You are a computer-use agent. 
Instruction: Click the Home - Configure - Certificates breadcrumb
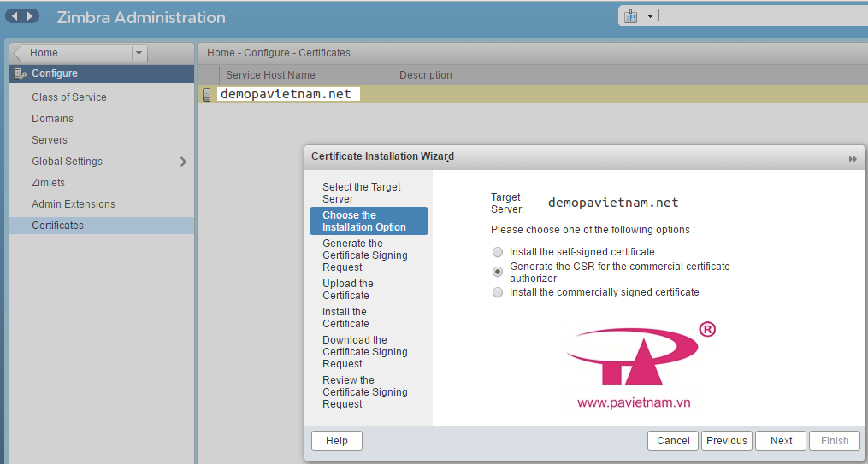click(279, 53)
